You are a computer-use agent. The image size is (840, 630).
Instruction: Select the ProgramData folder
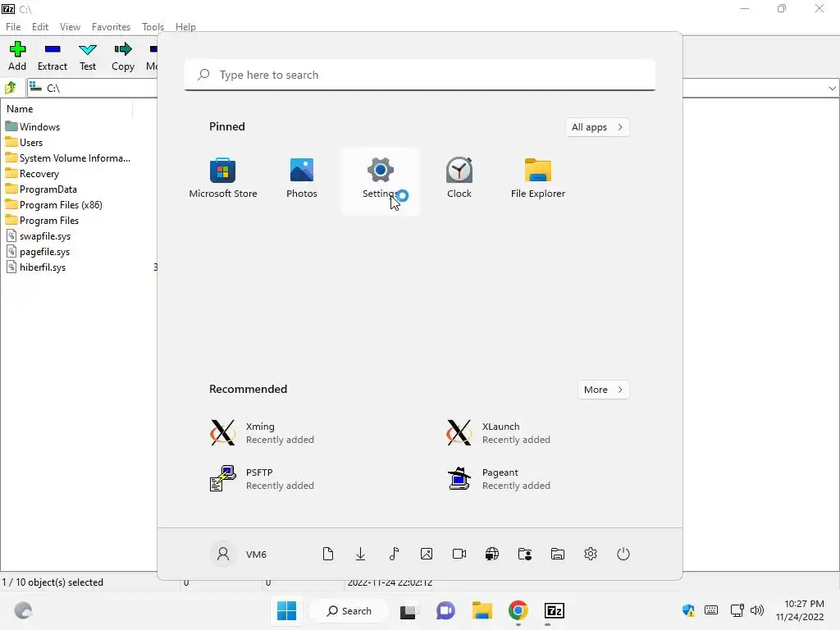(41, 189)
